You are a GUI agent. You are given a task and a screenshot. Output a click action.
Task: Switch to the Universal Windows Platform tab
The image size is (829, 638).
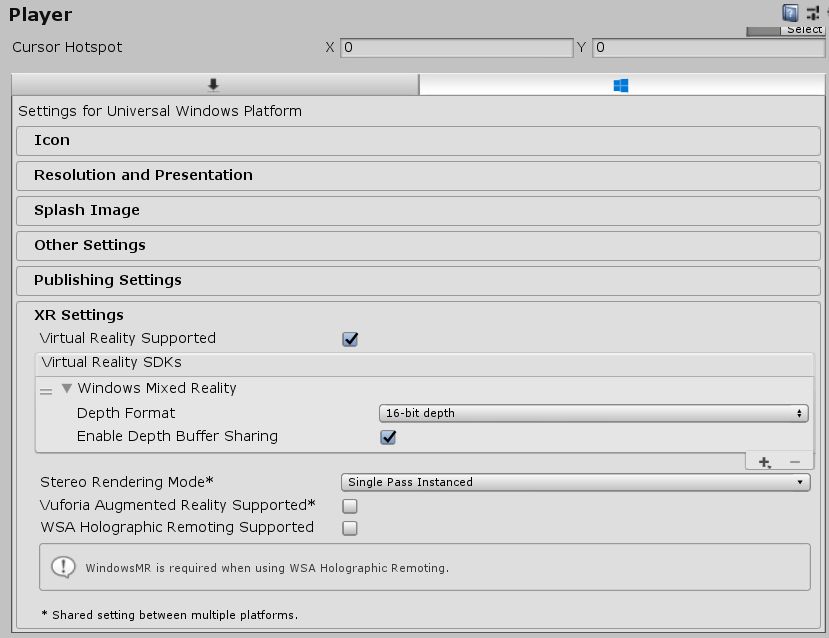pos(621,85)
